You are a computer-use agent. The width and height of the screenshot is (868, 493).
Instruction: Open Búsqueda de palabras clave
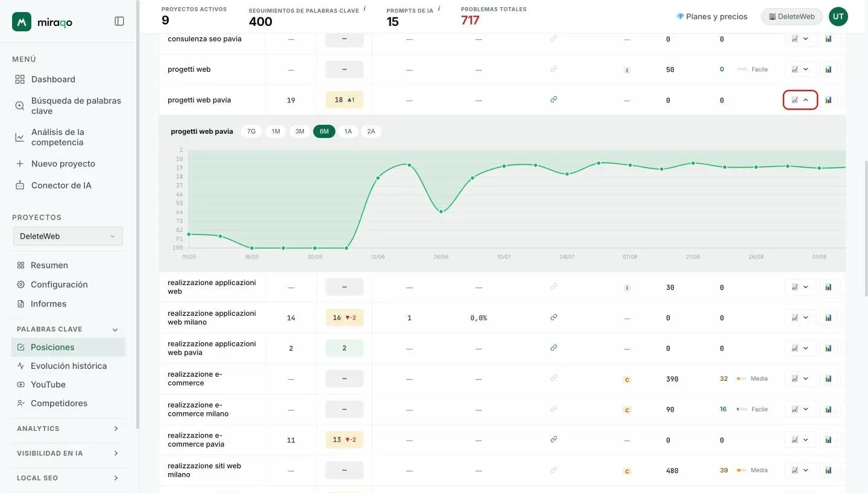tap(69, 105)
